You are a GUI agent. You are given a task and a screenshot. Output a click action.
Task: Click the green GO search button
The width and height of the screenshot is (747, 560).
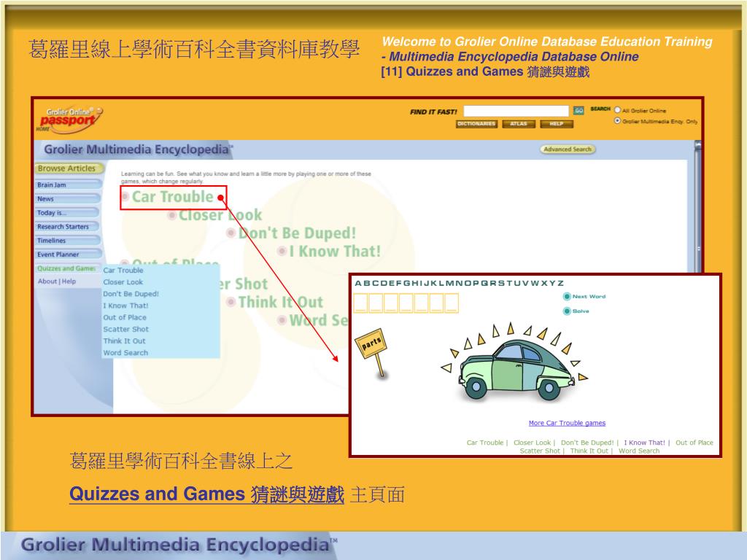click(x=578, y=111)
